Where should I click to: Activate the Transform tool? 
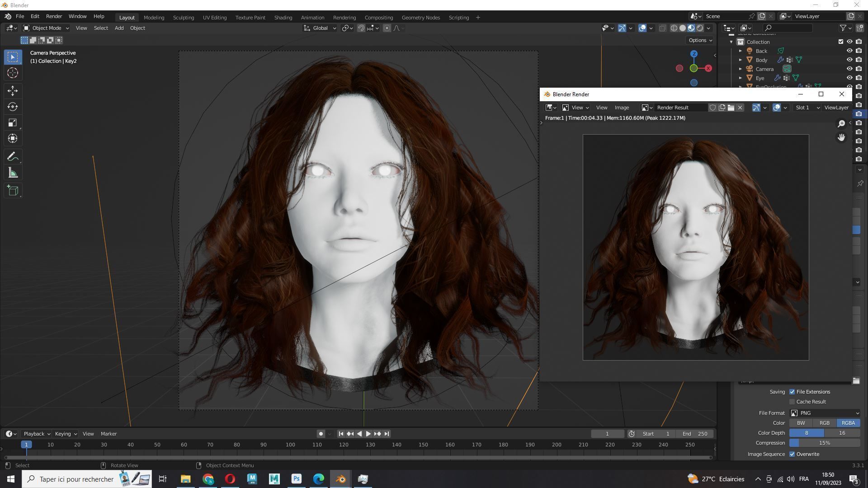coord(13,138)
